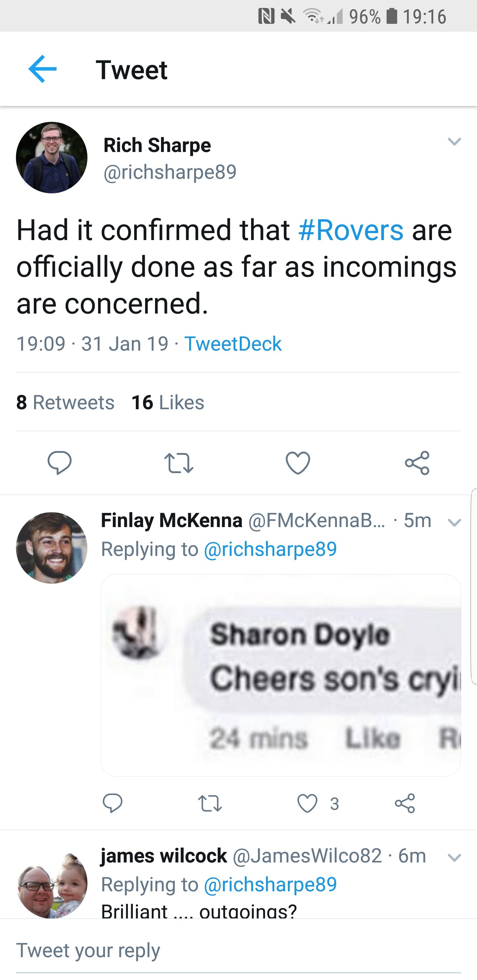Image resolution: width=477 pixels, height=980 pixels.
Task: Open Finlay McKenna's profile avatar
Action: click(52, 548)
